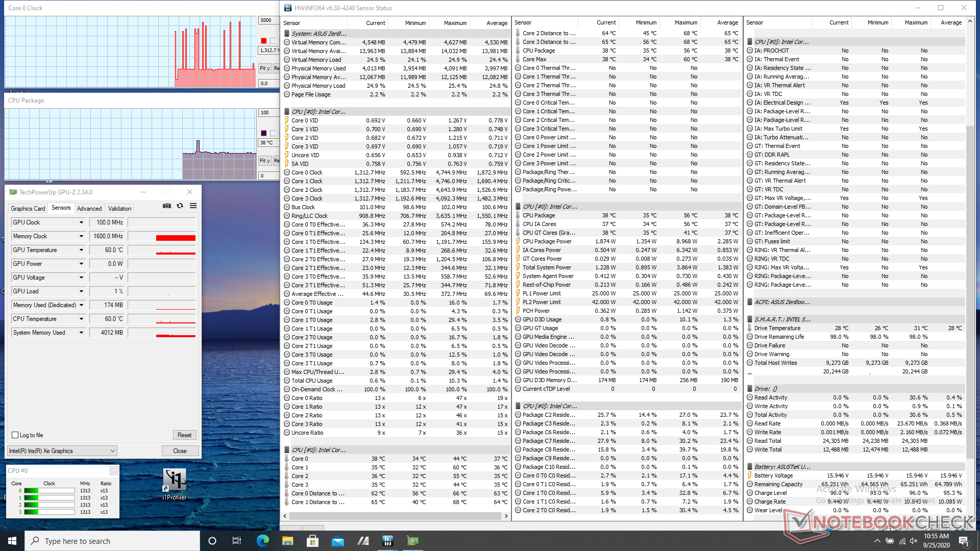
Task: Click the horizontal scrollbar right arrow in first pane
Action: 506,516
